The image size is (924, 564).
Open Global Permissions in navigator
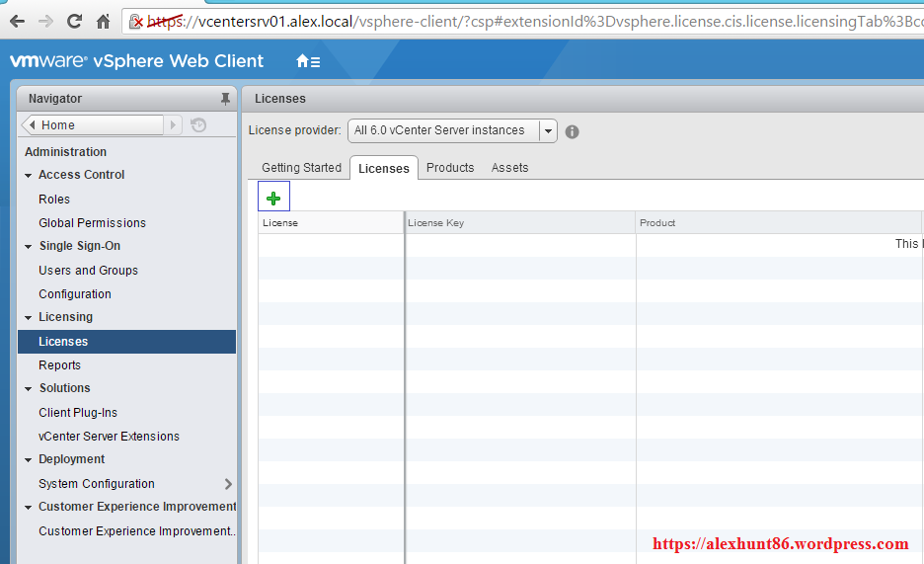click(x=92, y=223)
